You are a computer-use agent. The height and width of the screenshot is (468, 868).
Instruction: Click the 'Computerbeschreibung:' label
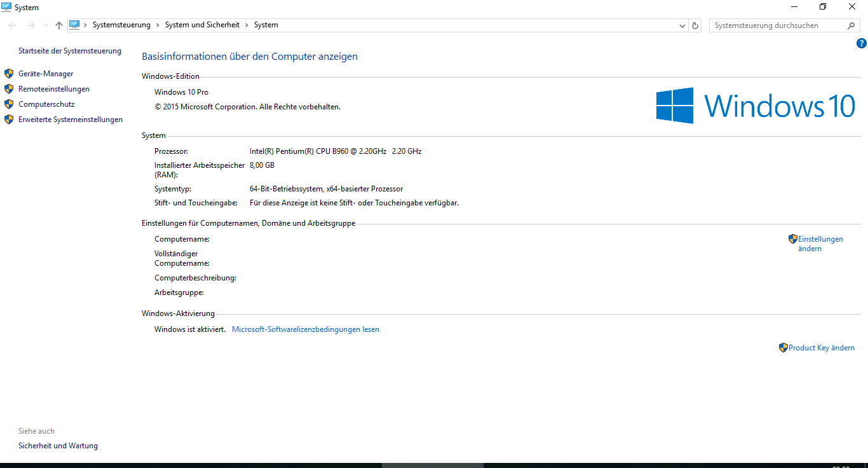point(195,278)
